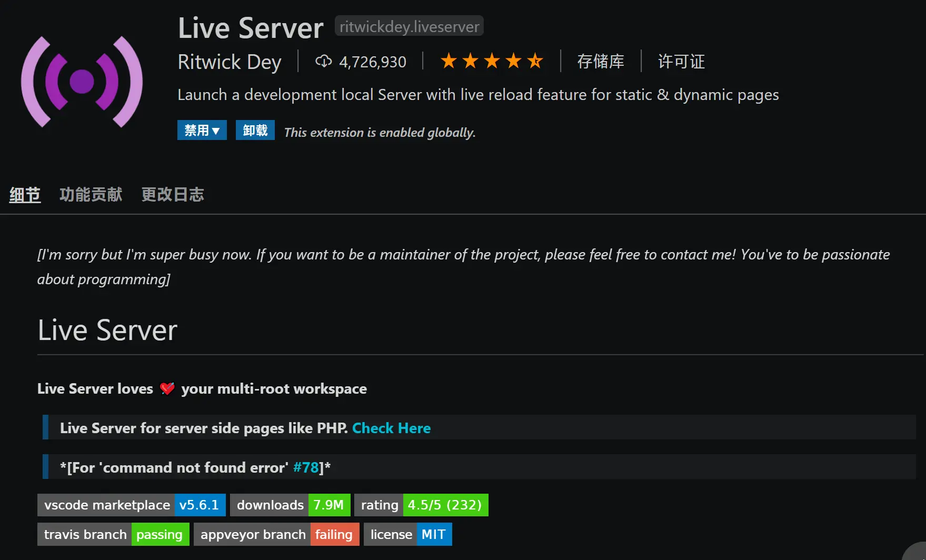The height and width of the screenshot is (560, 926).
Task: Open the 存储库 repository link
Action: point(601,62)
